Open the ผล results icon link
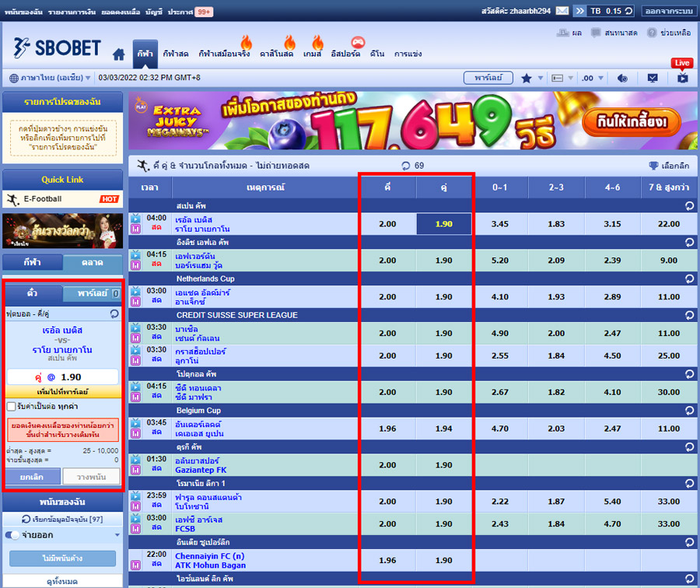The height and width of the screenshot is (588, 700). point(569,33)
